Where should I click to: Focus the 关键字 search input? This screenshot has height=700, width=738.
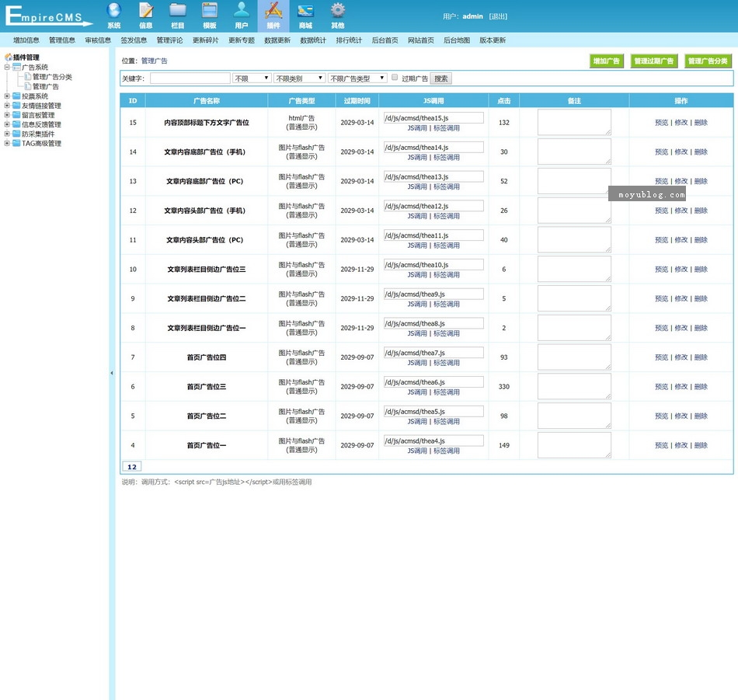190,78
